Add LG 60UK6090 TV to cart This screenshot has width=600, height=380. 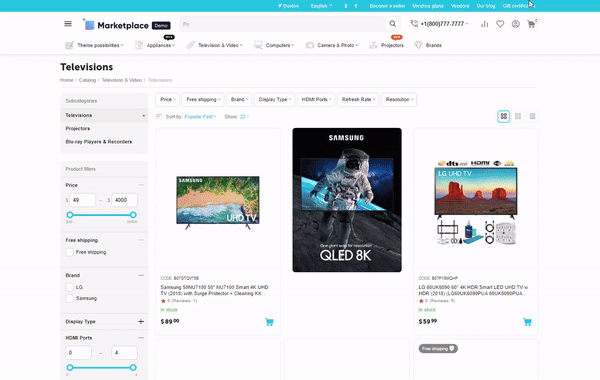527,322
